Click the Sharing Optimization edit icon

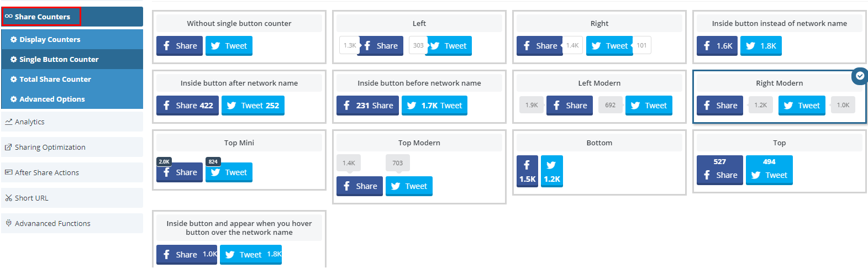(9, 147)
